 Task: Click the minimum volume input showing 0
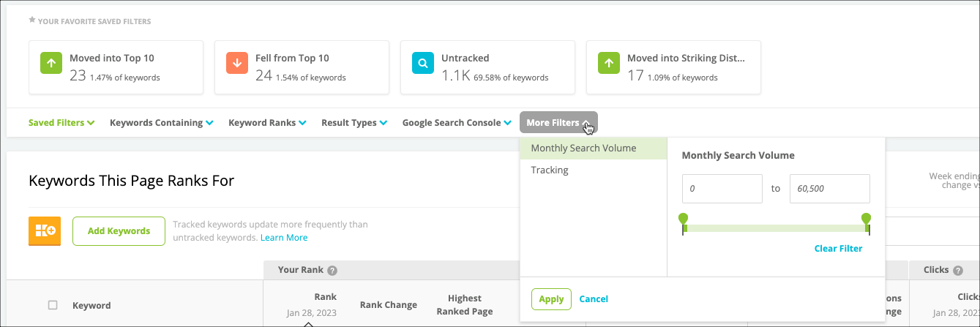click(722, 189)
